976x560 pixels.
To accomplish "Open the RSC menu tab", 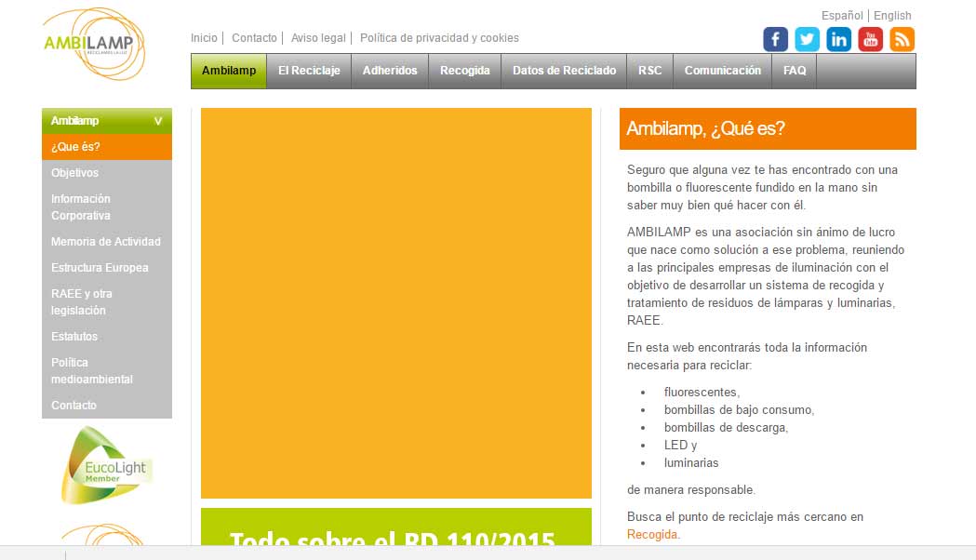I will point(649,71).
